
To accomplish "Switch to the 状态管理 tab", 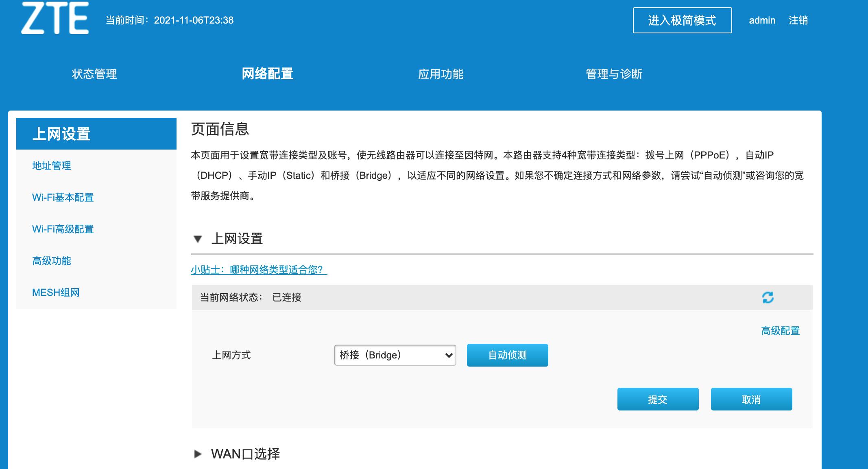I will coord(94,74).
